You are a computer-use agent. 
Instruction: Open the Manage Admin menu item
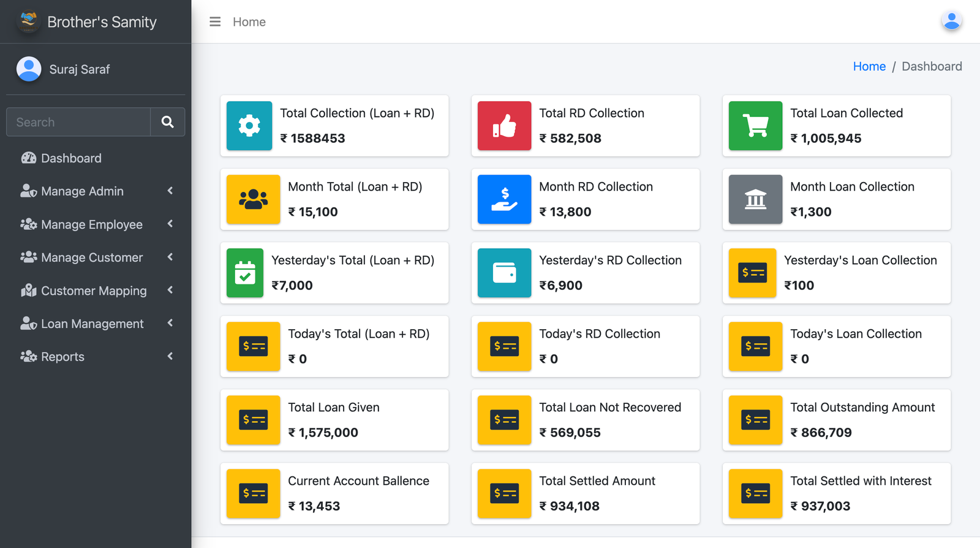pos(96,191)
